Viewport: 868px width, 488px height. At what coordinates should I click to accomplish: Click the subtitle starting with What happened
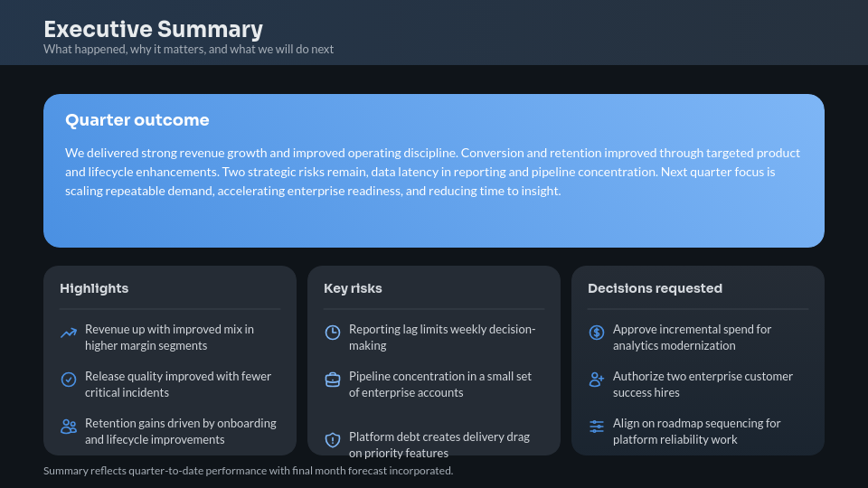(x=188, y=50)
